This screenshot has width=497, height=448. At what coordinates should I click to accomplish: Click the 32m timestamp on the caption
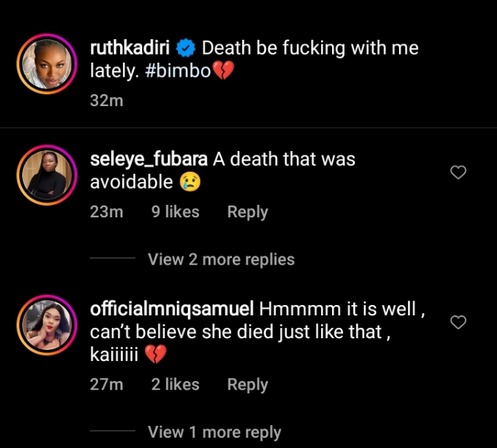tap(106, 100)
